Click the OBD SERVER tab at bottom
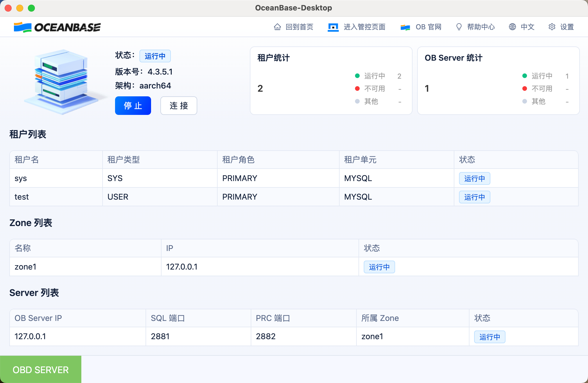588x383 pixels. coord(41,370)
